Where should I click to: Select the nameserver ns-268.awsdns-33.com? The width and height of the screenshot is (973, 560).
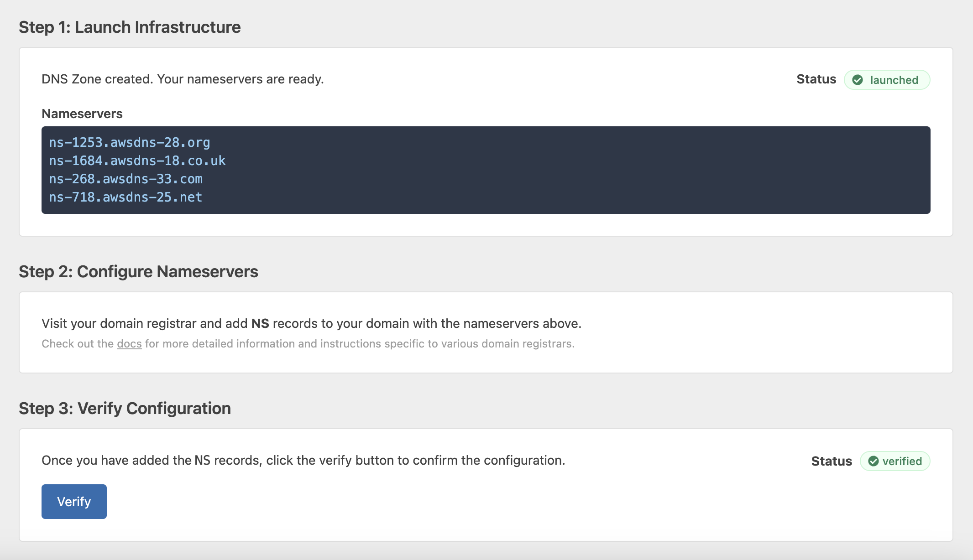click(x=126, y=179)
